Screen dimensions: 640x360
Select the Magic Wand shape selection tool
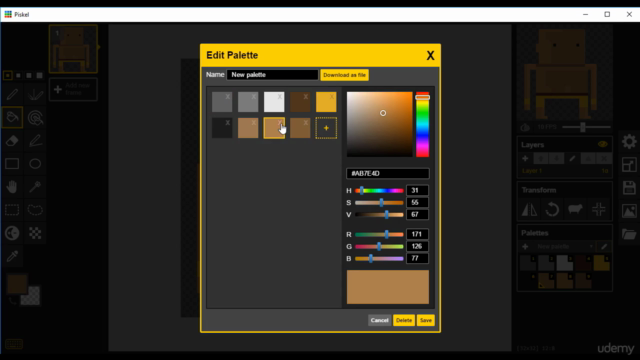click(x=36, y=187)
